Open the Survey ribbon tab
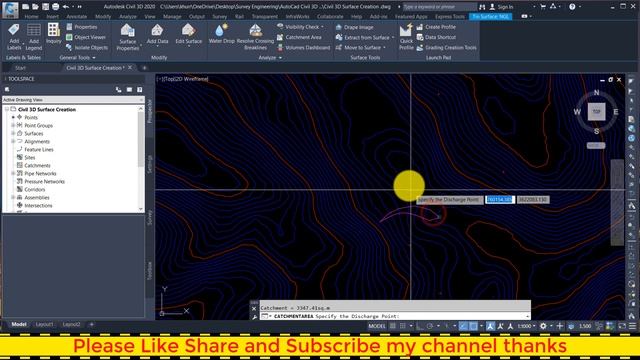640x360 pixels. click(x=220, y=17)
